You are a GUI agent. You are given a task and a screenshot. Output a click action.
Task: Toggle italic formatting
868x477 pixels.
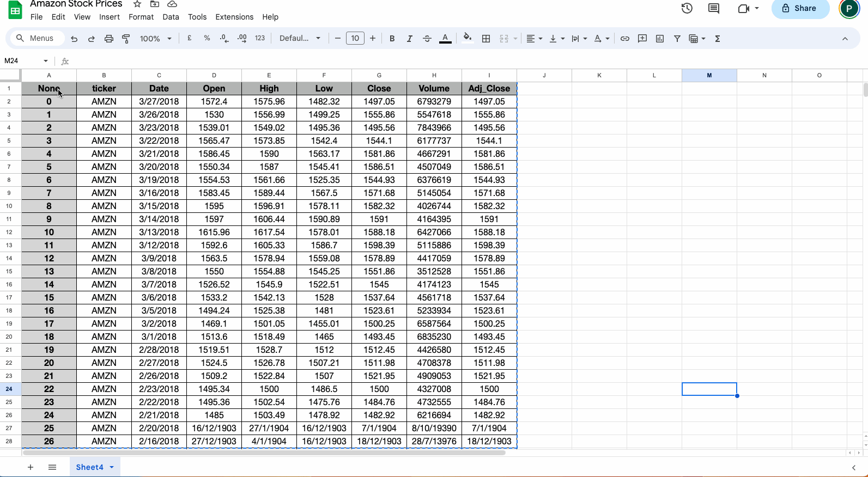409,39
